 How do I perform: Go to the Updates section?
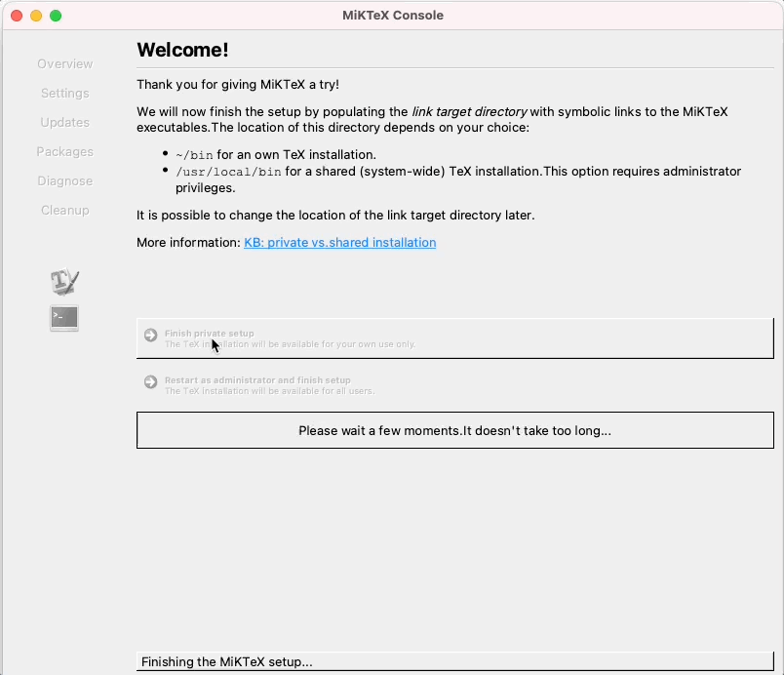pyautogui.click(x=64, y=123)
